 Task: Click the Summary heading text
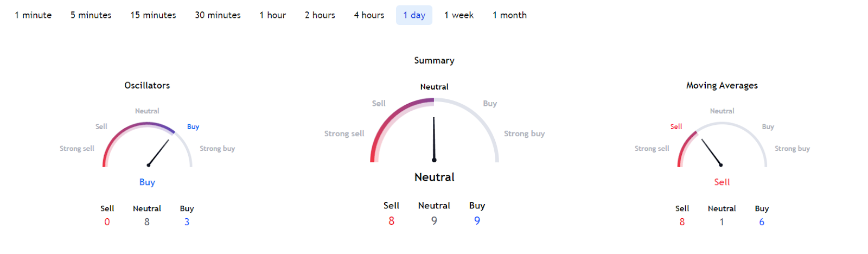(x=434, y=60)
